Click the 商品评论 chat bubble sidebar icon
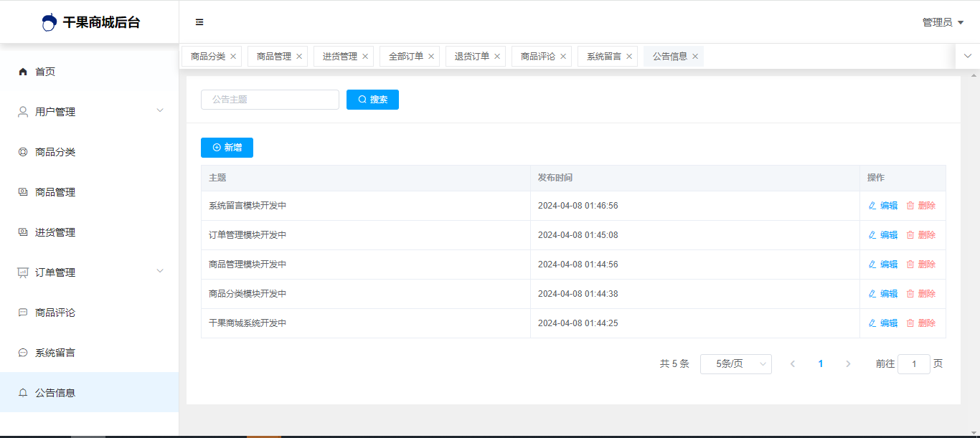Image resolution: width=980 pixels, height=438 pixels. pyautogui.click(x=23, y=313)
